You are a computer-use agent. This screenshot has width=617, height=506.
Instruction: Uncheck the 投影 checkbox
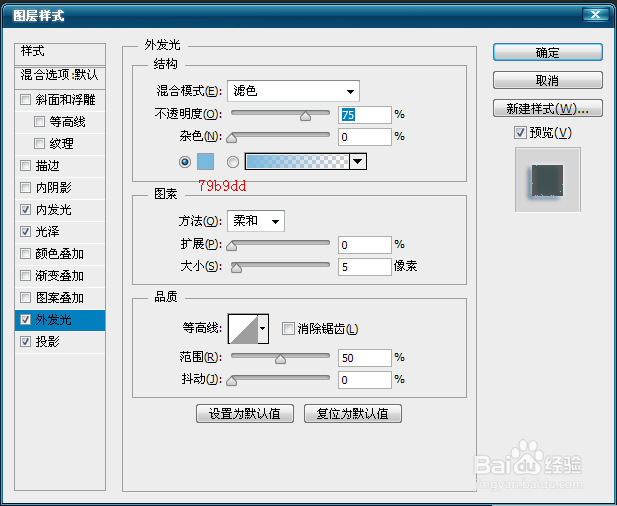26,342
